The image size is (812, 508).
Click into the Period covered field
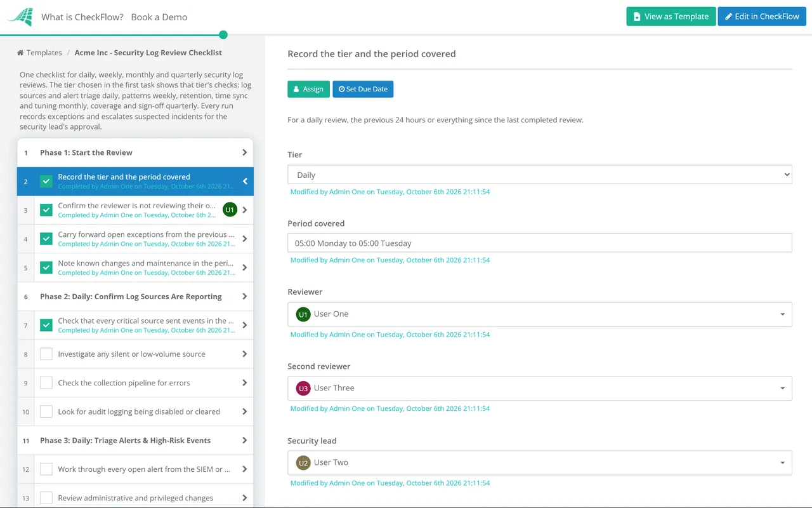[540, 243]
